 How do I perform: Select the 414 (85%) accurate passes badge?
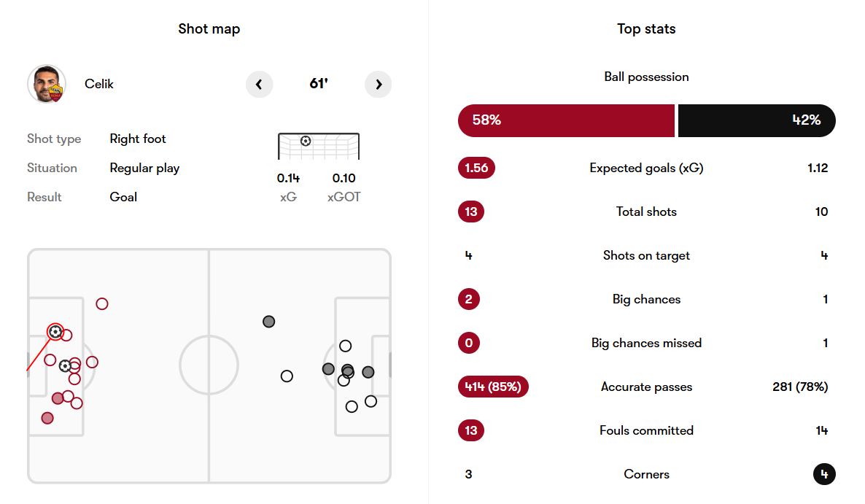(x=493, y=387)
